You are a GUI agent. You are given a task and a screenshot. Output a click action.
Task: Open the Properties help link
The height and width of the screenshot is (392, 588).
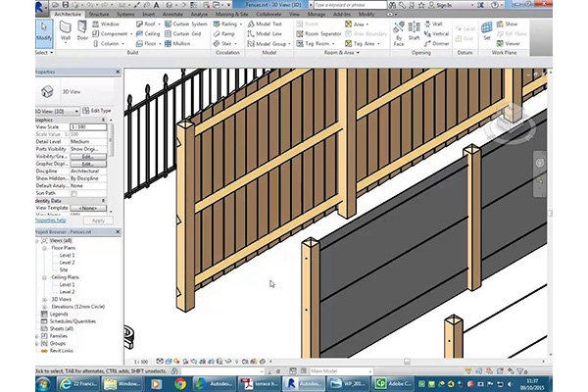tap(51, 220)
